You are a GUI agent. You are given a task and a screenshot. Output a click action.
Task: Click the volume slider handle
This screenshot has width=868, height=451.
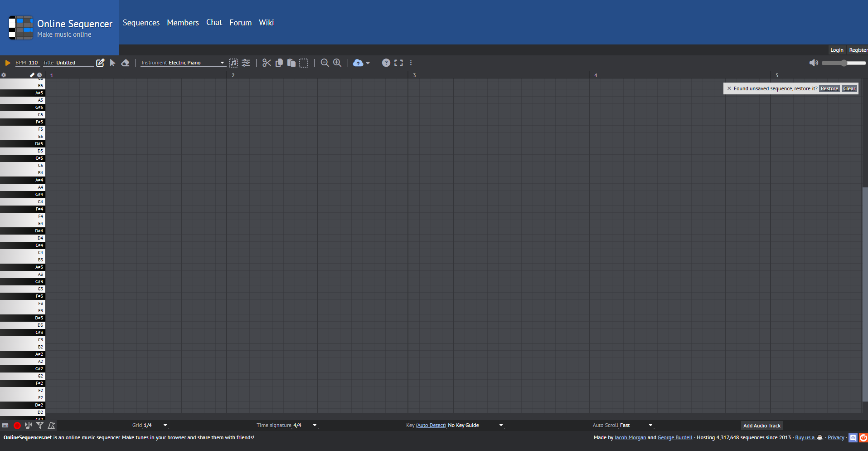[x=844, y=63]
